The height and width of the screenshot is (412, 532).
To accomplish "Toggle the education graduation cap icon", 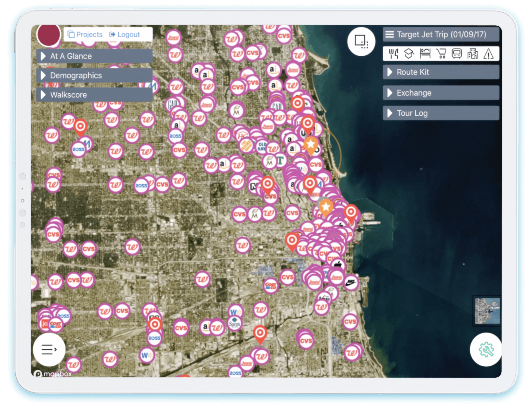I will tap(409, 54).
